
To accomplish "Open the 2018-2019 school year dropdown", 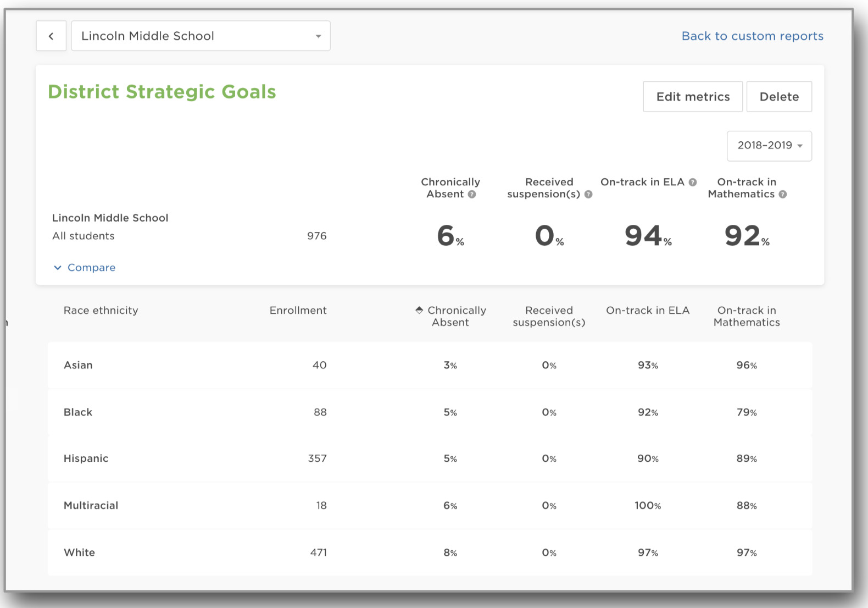I will pyautogui.click(x=769, y=146).
